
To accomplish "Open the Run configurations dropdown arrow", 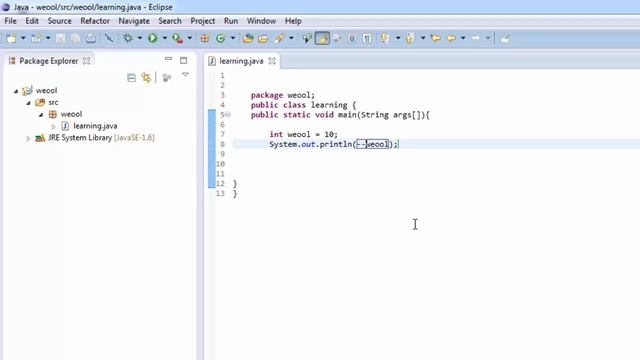I will (164, 38).
